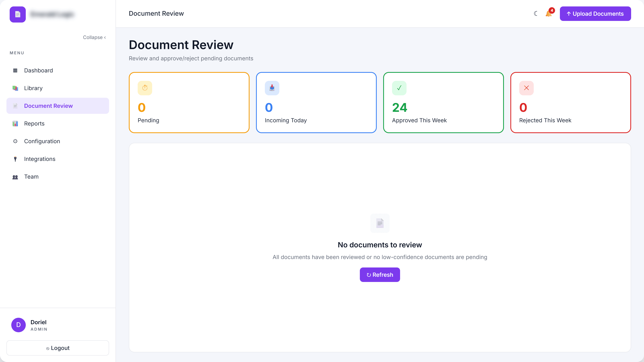Click the Incoming Today inbox icon

(272, 88)
